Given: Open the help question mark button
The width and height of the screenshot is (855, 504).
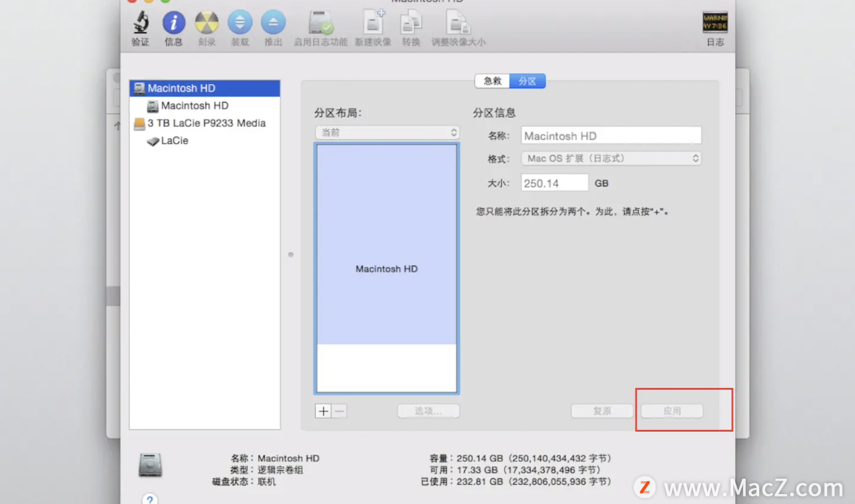Looking at the screenshot, I should (150, 498).
